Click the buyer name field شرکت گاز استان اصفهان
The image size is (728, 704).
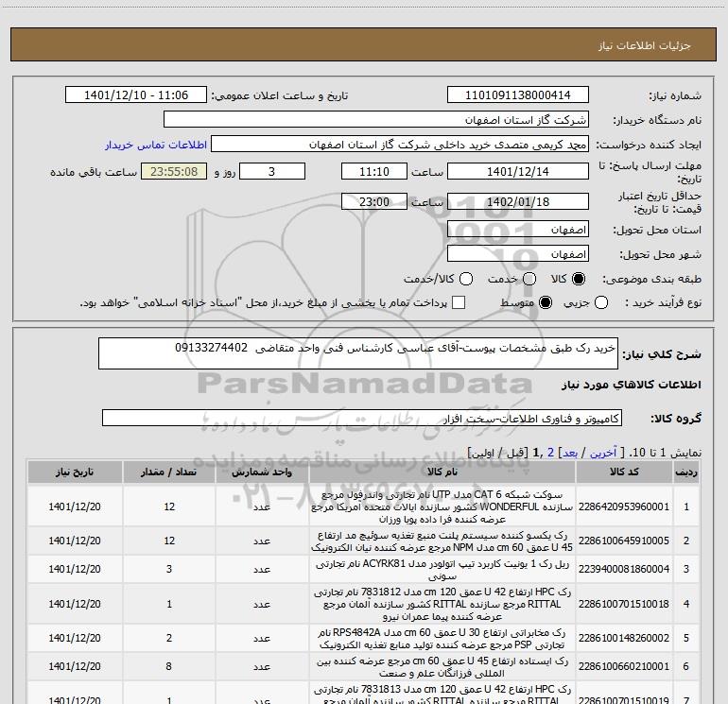click(x=376, y=120)
